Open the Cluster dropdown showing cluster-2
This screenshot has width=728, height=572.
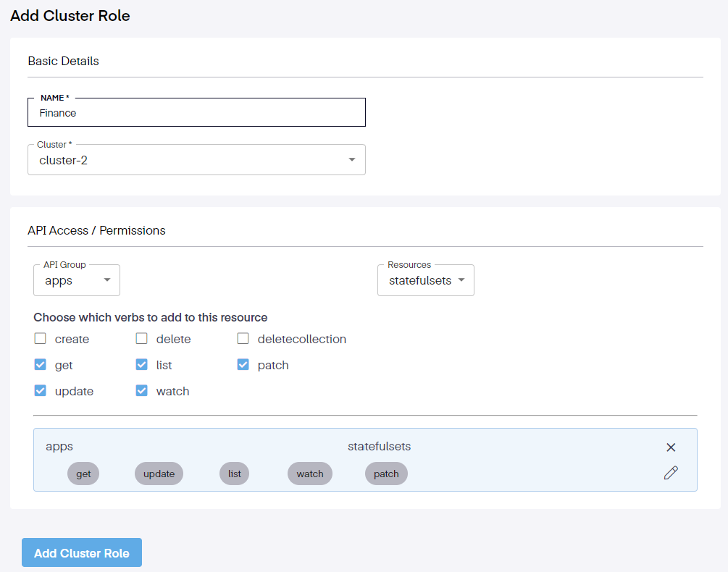coord(196,160)
